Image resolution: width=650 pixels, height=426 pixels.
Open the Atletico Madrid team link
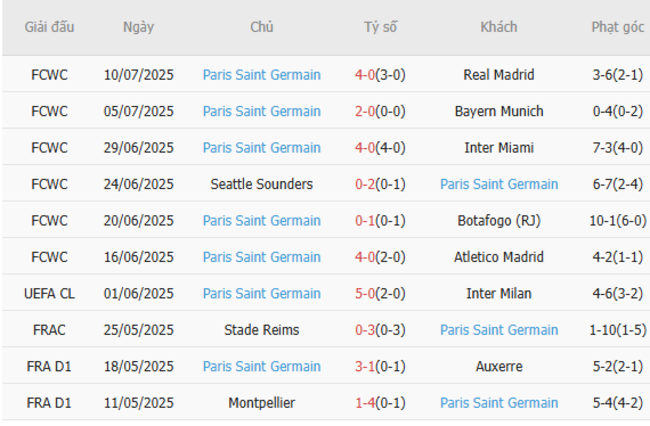tap(498, 257)
